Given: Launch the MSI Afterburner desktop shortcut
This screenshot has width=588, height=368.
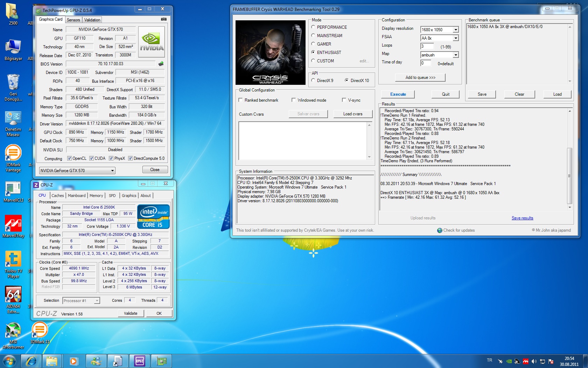Looking at the screenshot, I should tap(13, 336).
